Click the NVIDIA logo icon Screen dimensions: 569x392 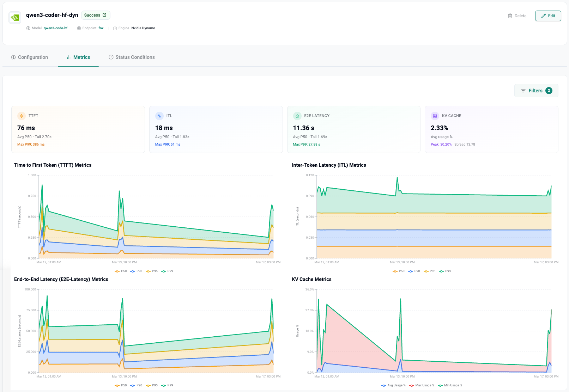tap(14, 17)
